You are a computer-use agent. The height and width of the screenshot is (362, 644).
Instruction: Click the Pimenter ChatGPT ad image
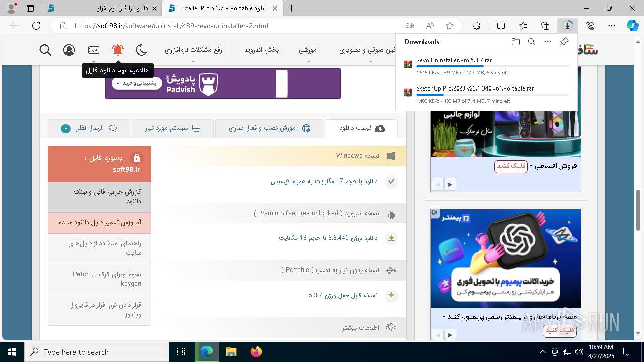click(506, 258)
